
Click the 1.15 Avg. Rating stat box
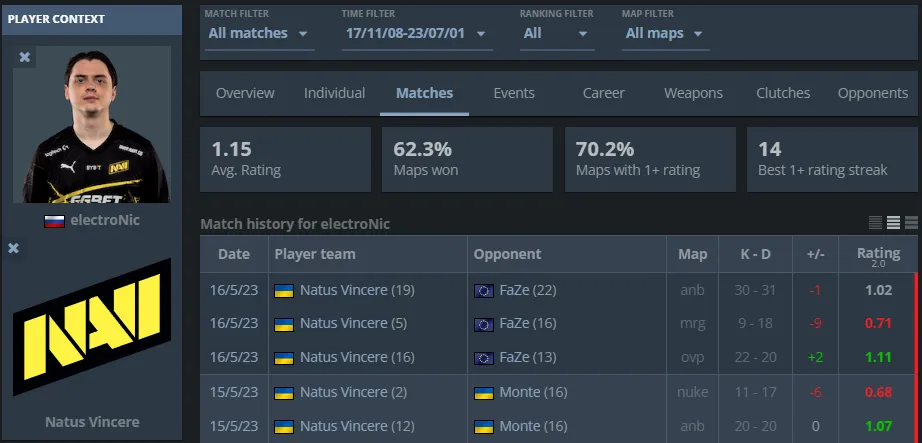point(285,159)
